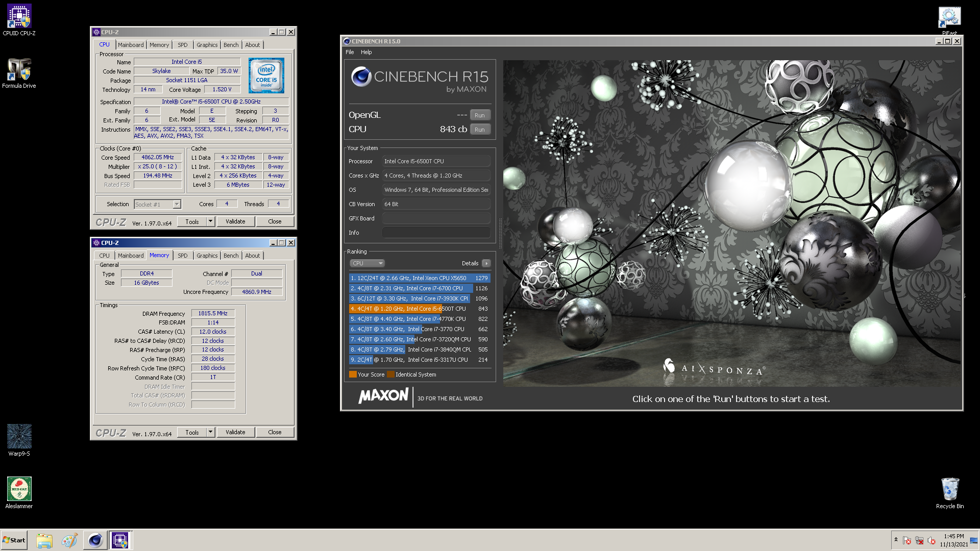Viewport: 980px width, 551px height.
Task: Select the SPD tab in the top CPU-Z window
Action: point(183,45)
